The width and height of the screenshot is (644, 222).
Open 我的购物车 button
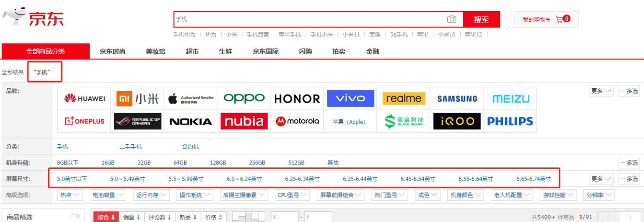[546, 19]
